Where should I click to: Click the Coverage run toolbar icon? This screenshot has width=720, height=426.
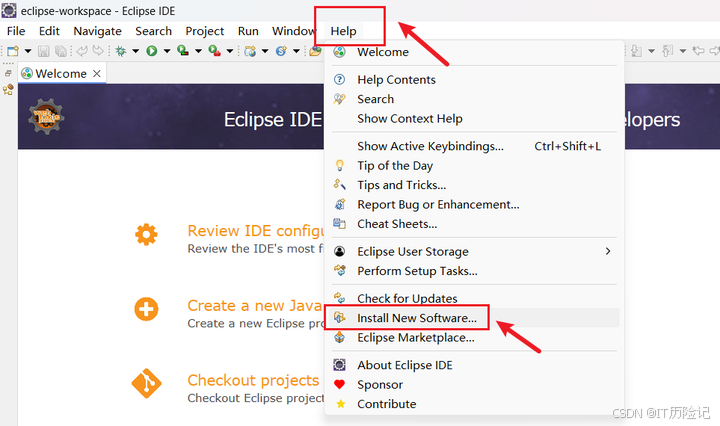coord(183,51)
